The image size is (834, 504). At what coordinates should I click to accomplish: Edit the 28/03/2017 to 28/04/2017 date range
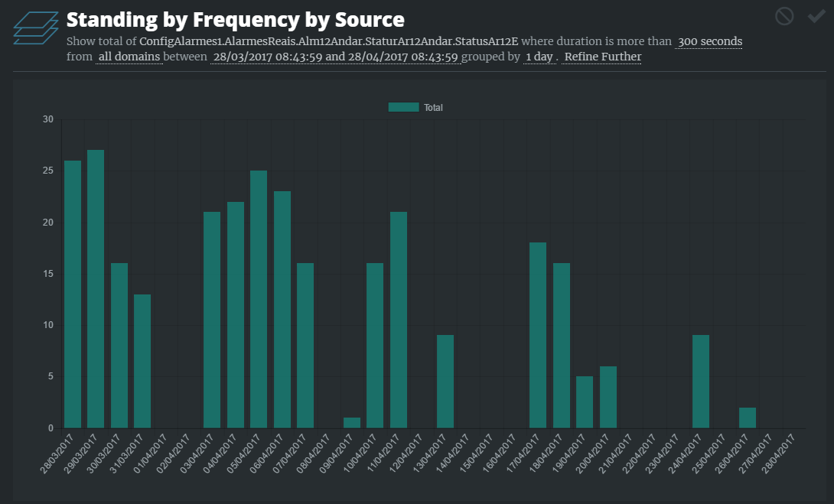335,57
